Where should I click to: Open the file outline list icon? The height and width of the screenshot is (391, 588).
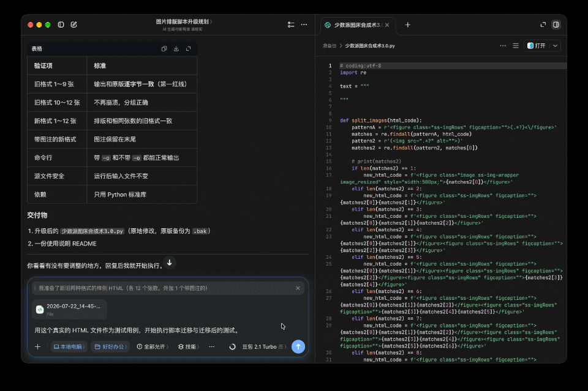(x=516, y=46)
